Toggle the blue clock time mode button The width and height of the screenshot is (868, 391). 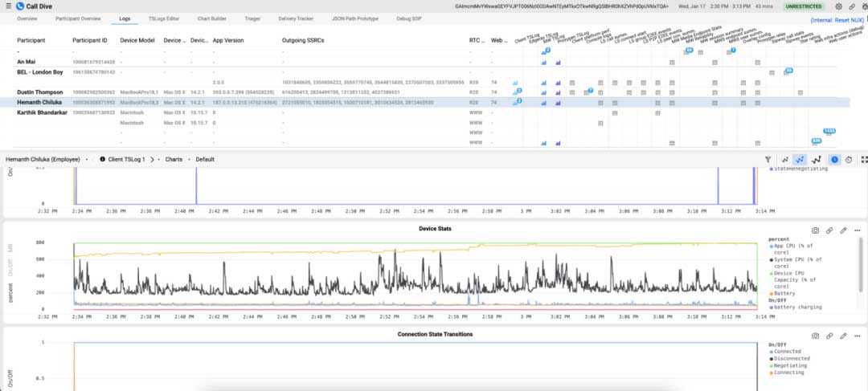(834, 160)
